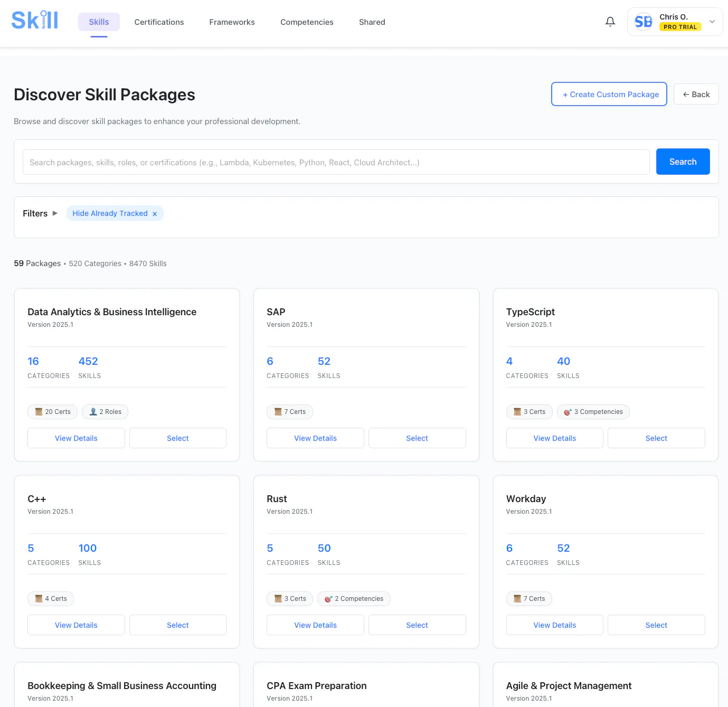Click the 7 Certs badge on Workday
This screenshot has width=728, height=707.
coord(529,599)
